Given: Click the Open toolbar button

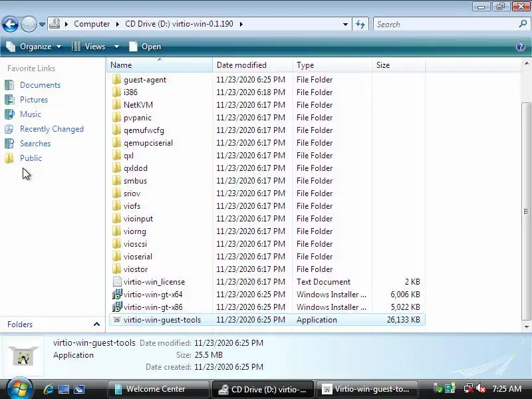Looking at the screenshot, I should click(x=145, y=47).
